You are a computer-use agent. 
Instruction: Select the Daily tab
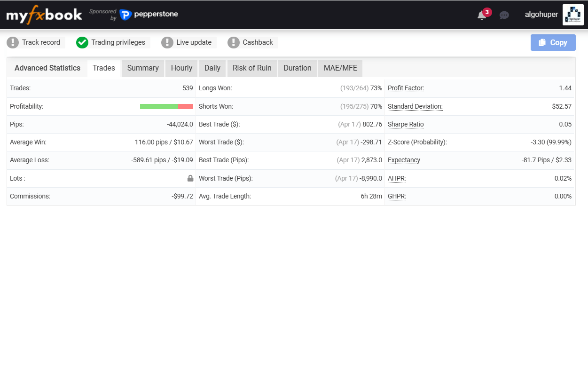click(x=212, y=68)
